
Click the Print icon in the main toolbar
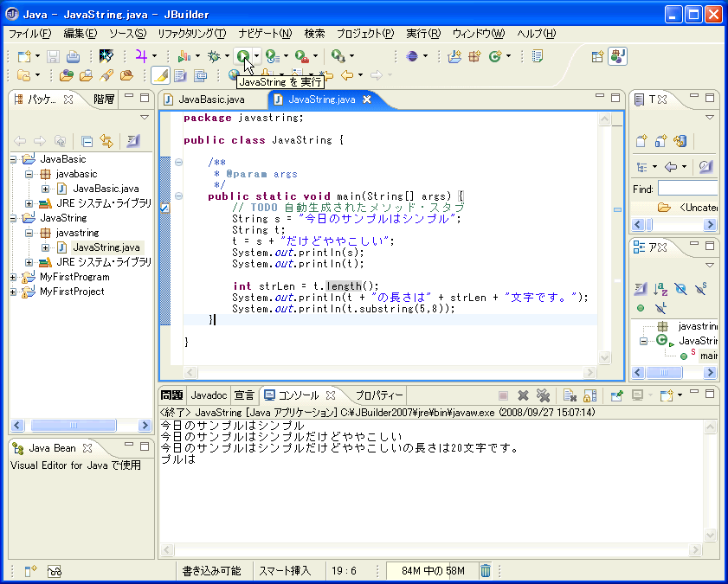(74, 56)
